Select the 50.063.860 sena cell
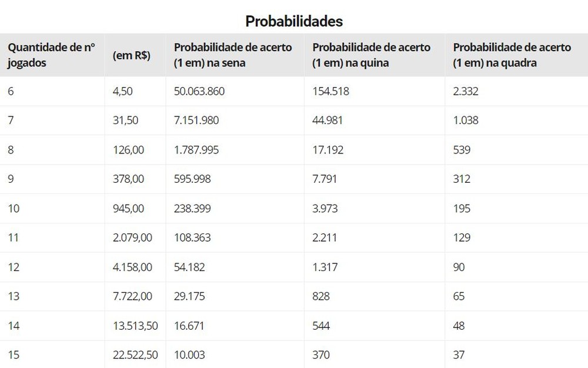Image resolution: width=588 pixels, height=368 pixels. pyautogui.click(x=199, y=92)
